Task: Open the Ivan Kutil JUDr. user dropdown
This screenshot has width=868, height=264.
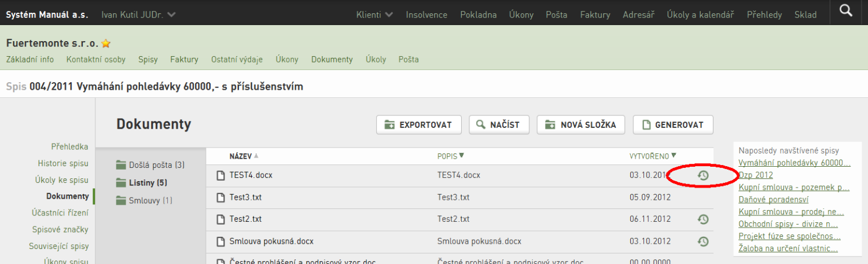Action: click(139, 14)
